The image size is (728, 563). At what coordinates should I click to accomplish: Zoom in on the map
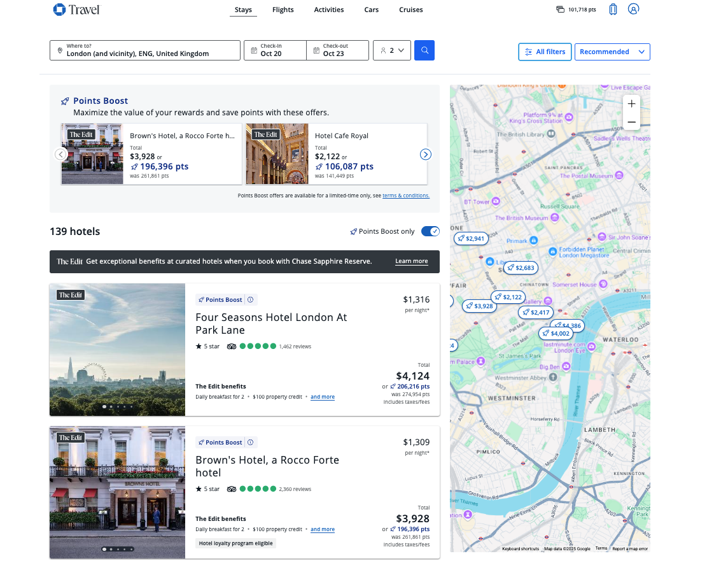coord(631,104)
